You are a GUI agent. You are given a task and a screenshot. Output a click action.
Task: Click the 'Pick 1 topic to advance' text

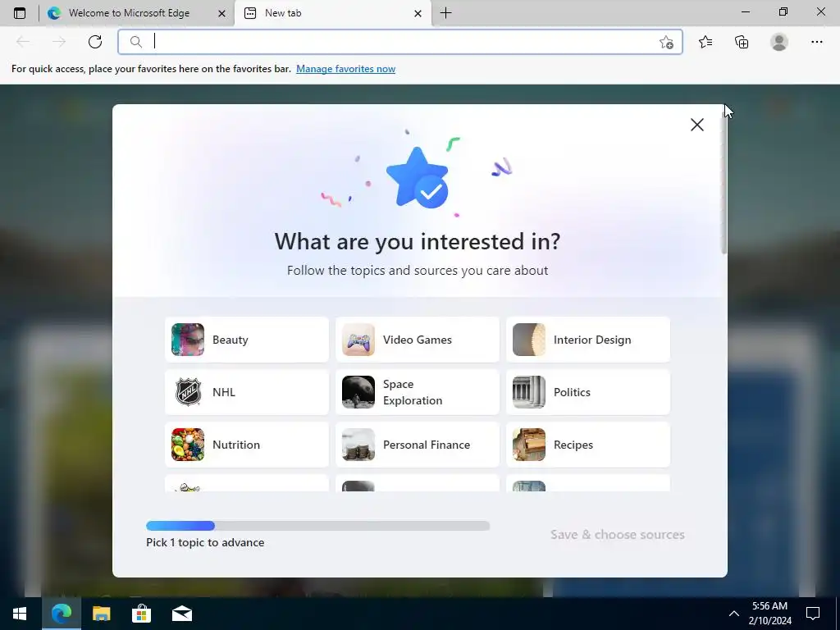click(x=205, y=542)
